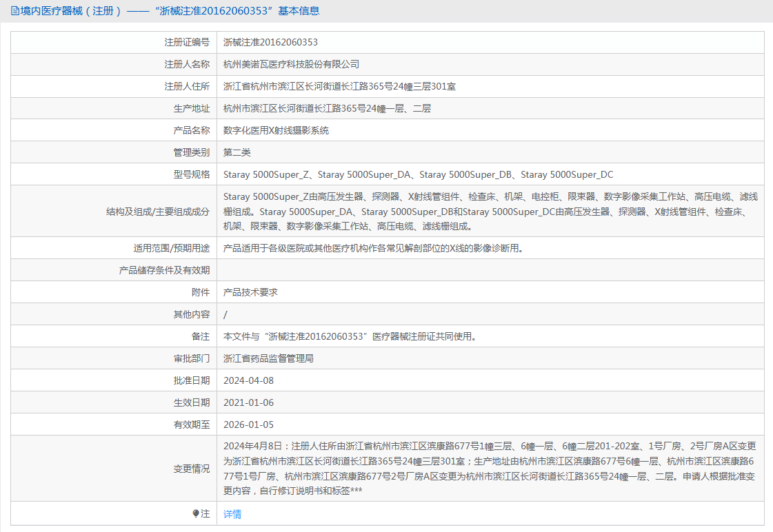Select the 备注 text 本文件与...共同使用
Image resolution: width=773 pixels, height=532 pixels.
(350, 336)
